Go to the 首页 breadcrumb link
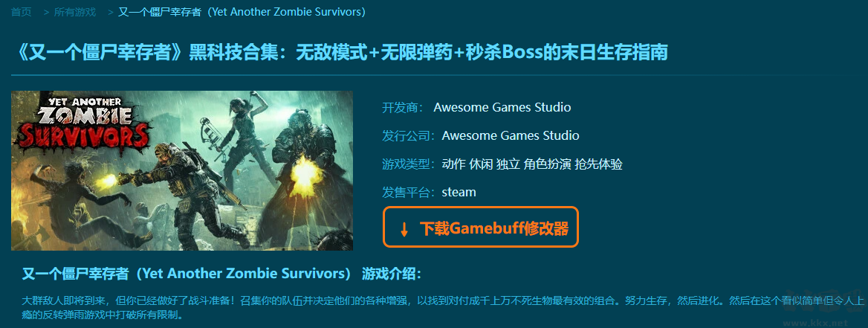The image size is (868, 328). 21,12
